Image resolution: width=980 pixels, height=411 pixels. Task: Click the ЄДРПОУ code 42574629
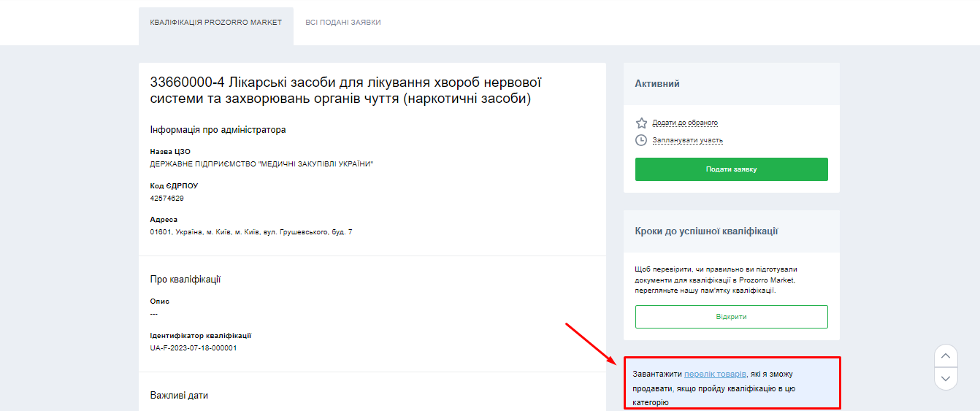(x=166, y=198)
